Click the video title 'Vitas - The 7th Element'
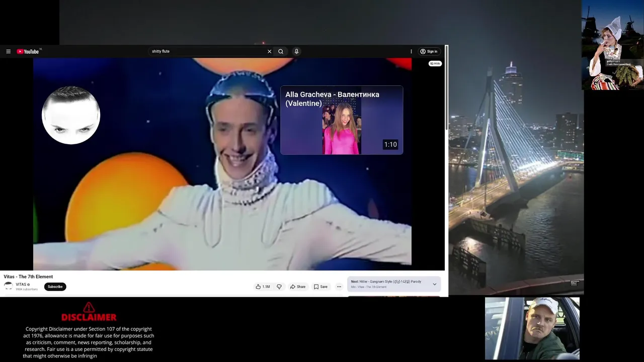 click(x=28, y=277)
